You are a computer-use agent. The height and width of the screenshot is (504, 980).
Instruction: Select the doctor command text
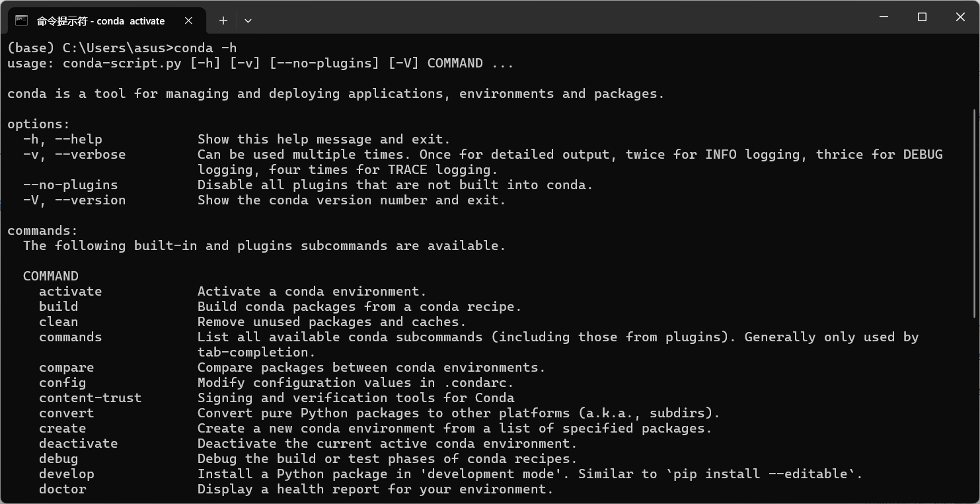62,489
